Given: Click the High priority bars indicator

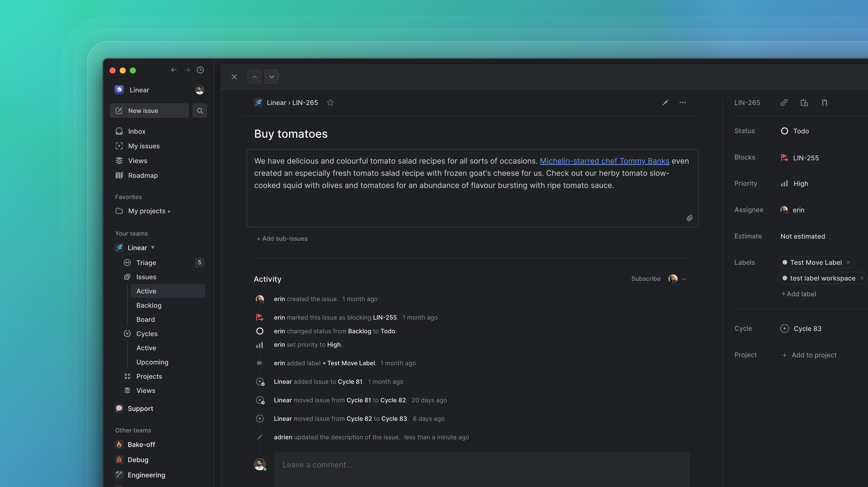Looking at the screenshot, I should coord(784,183).
